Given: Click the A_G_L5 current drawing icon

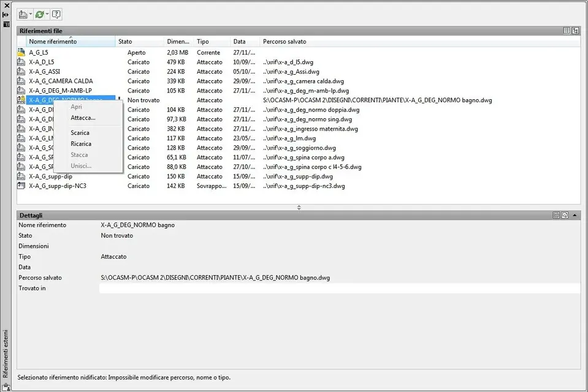Looking at the screenshot, I should [x=21, y=53].
